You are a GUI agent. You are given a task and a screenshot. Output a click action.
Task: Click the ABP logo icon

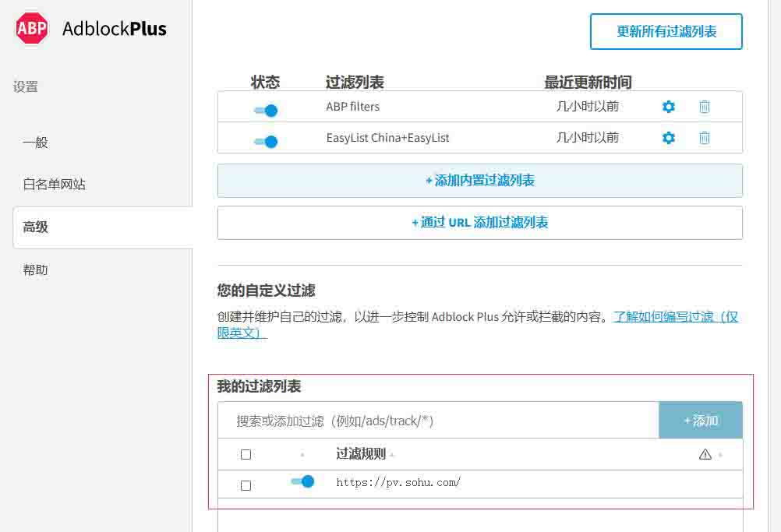(32, 28)
